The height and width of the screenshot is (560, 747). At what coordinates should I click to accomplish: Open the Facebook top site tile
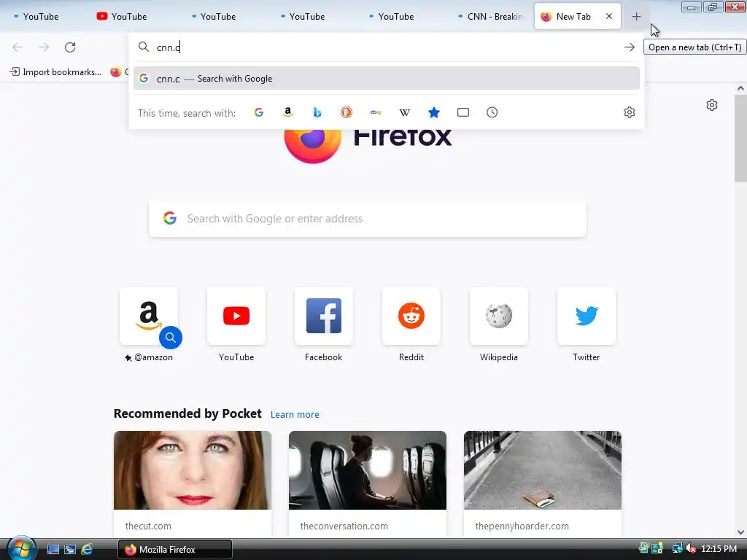[323, 316]
